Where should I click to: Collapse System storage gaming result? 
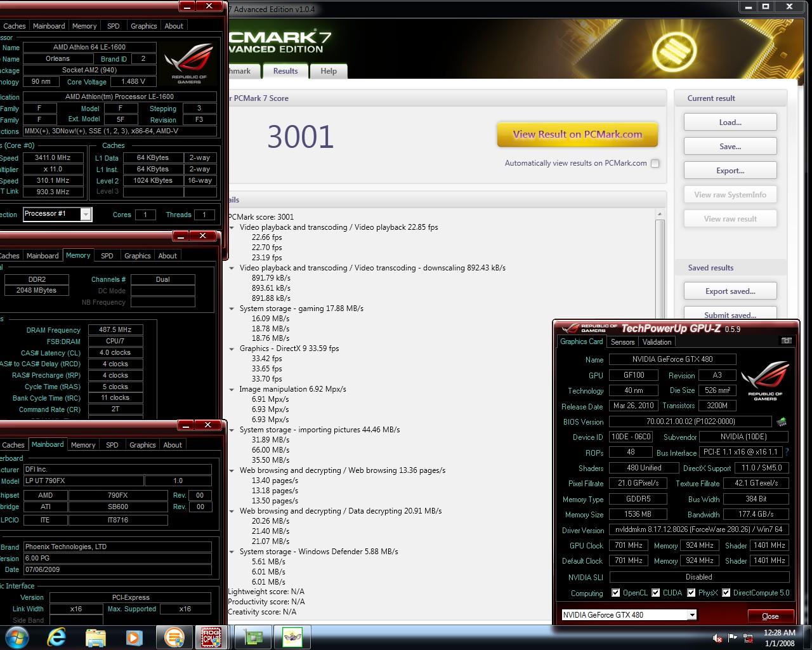(232, 308)
